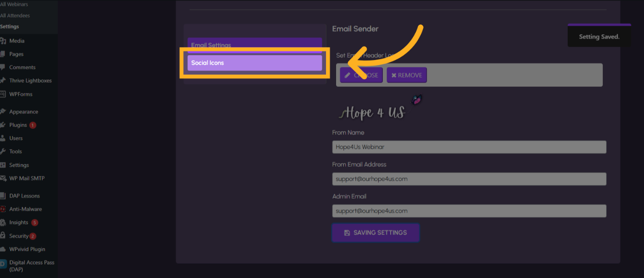Switch to the Email Settings tab
The height and width of the screenshot is (278, 644).
coord(254,45)
